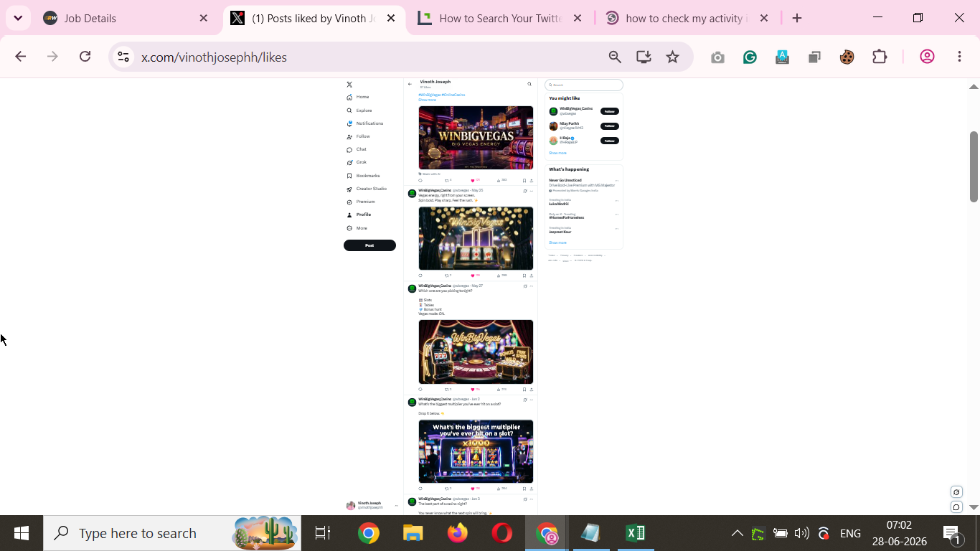Open Home in the X sidebar
Image resolution: width=980 pixels, height=551 pixels.
click(358, 97)
